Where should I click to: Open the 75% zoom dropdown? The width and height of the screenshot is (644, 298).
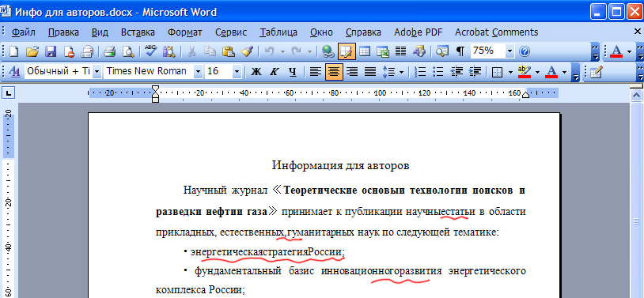[510, 51]
